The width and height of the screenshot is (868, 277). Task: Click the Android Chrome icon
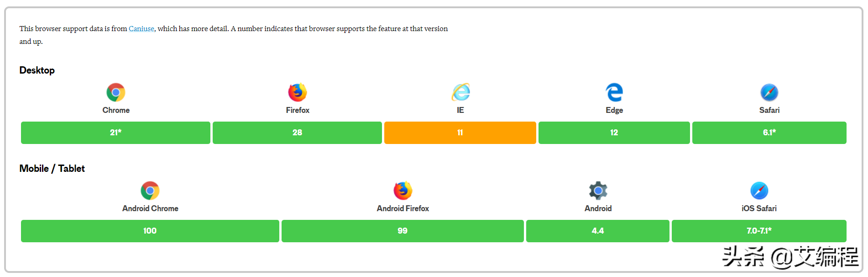pos(150,191)
